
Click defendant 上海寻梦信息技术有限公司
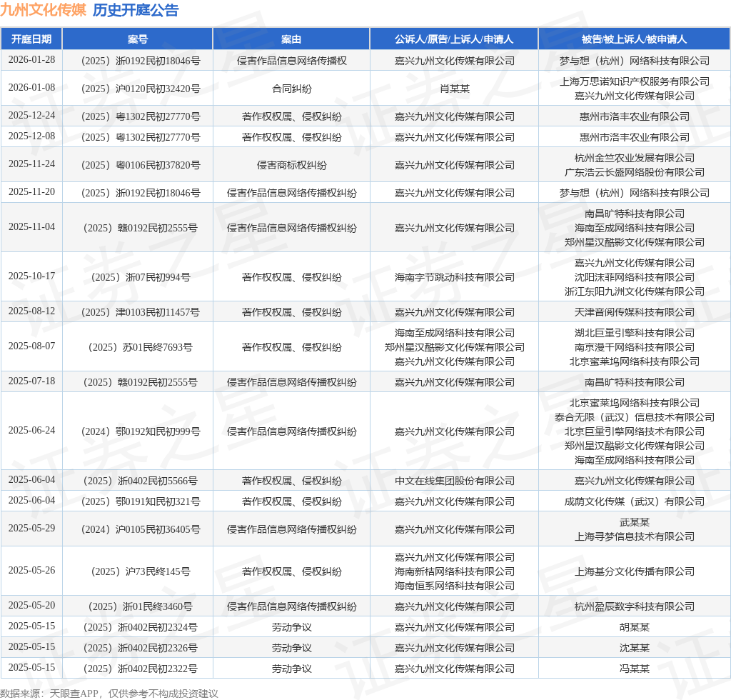[x=635, y=536]
